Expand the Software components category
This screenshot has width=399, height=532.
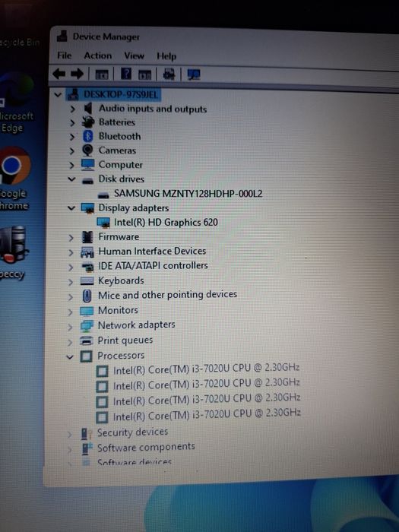[x=69, y=450]
